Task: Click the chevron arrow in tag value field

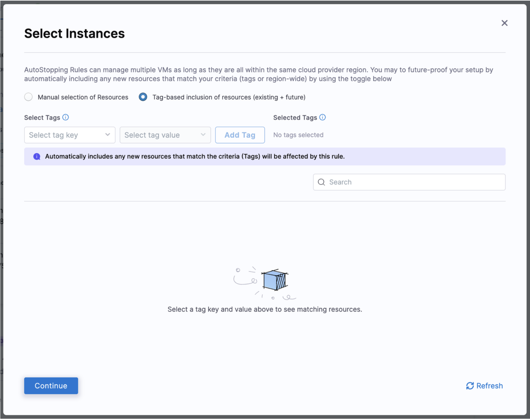Action: click(203, 135)
